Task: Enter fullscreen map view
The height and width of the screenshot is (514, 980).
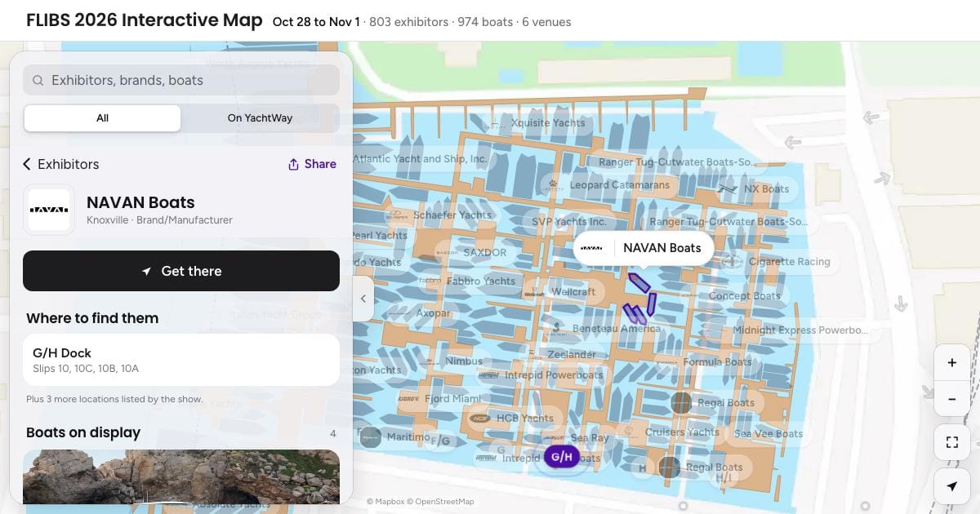Action: (951, 442)
